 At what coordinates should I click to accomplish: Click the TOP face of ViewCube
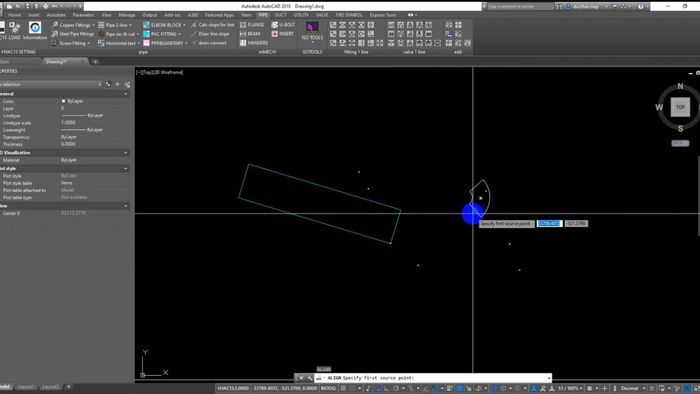pos(680,107)
